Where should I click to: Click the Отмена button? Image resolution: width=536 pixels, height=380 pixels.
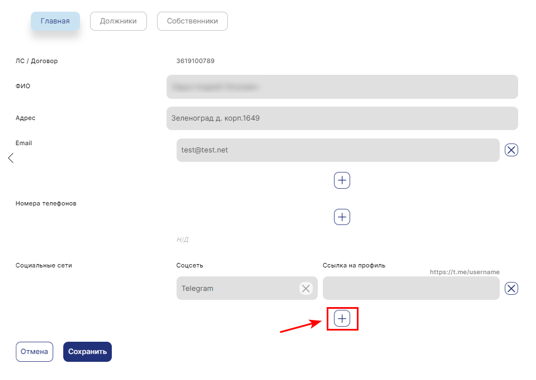34,352
